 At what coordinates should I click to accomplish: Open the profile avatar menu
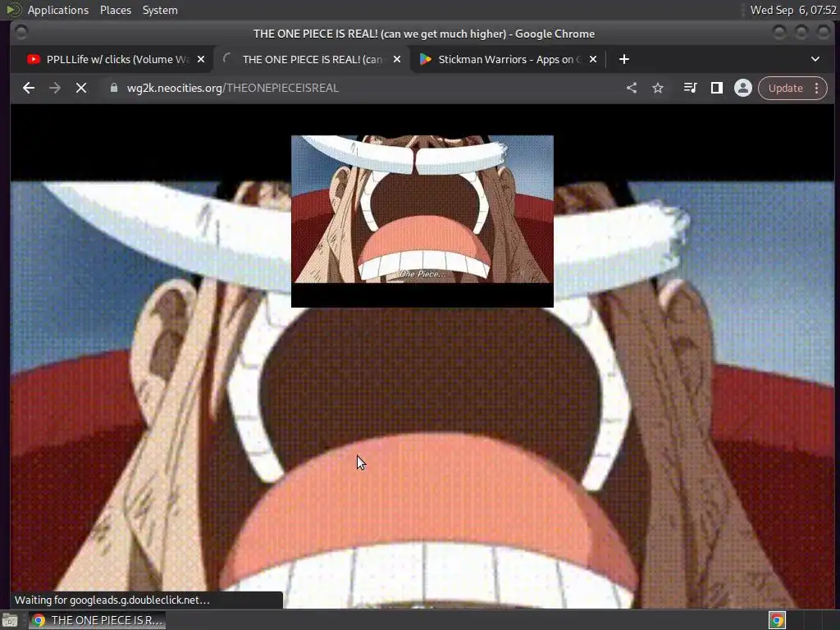point(743,88)
